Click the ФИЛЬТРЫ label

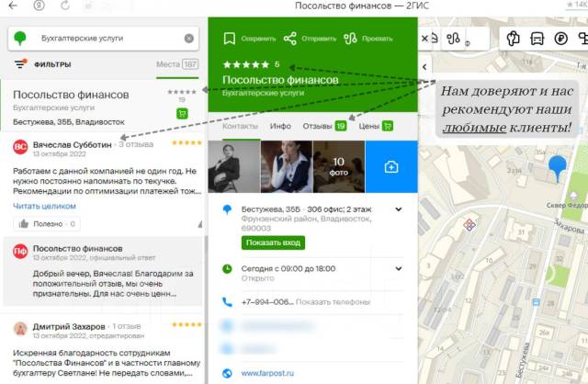click(53, 64)
